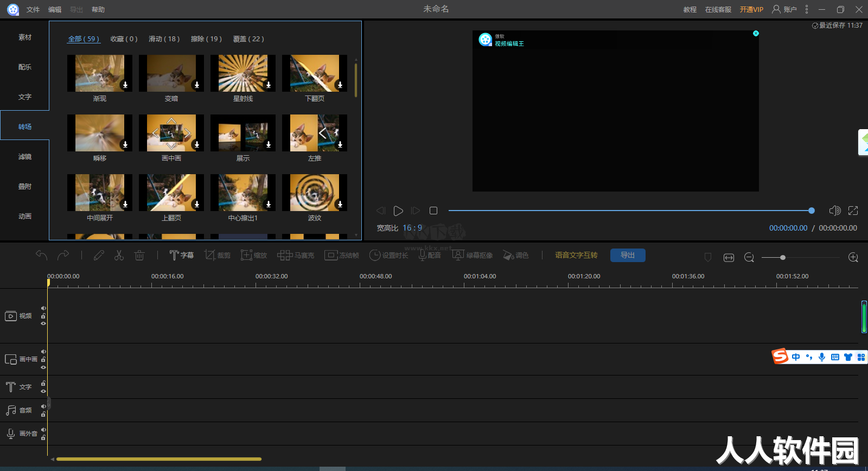Hide the 文字 text track with eye icon
This screenshot has width=868, height=471.
[x=43, y=391]
